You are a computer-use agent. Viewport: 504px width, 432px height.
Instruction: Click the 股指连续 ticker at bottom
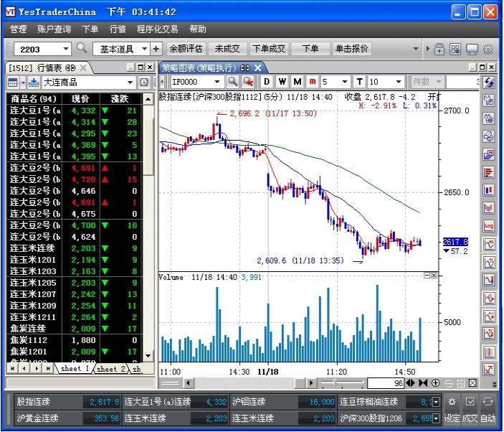68,402
